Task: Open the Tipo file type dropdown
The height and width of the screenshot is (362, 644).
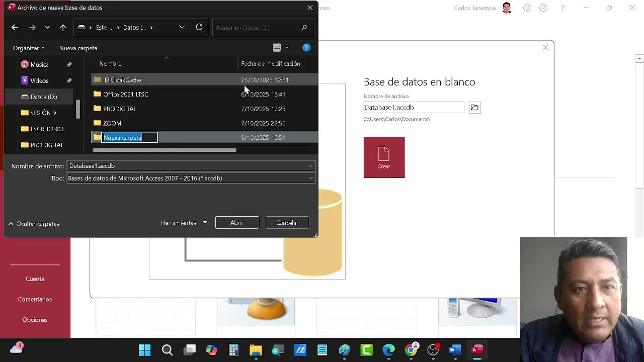Action: click(191, 178)
